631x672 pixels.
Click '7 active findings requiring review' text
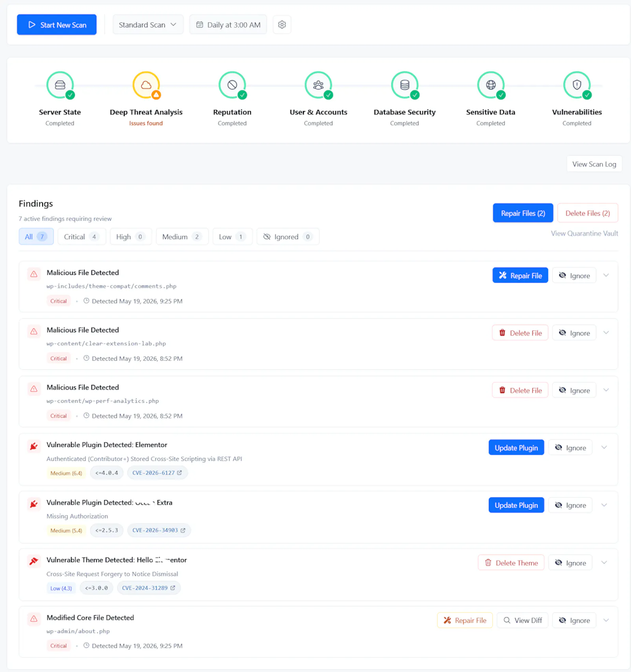coord(65,218)
